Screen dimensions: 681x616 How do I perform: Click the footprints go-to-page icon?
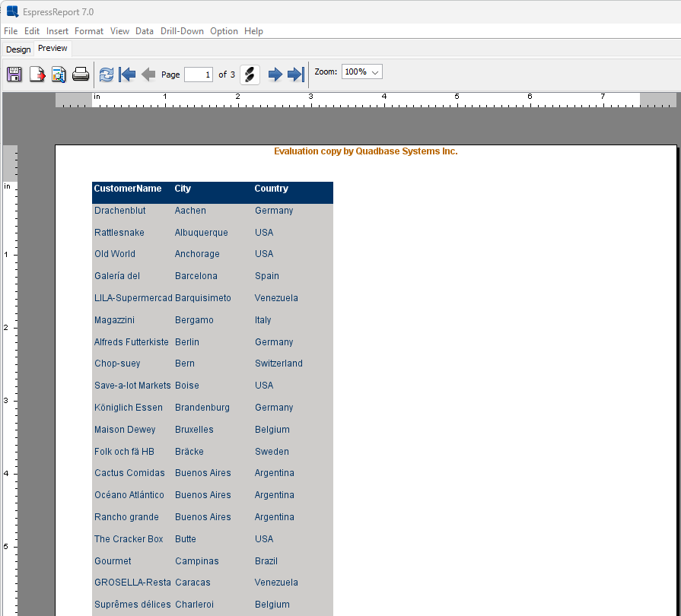[x=250, y=75]
